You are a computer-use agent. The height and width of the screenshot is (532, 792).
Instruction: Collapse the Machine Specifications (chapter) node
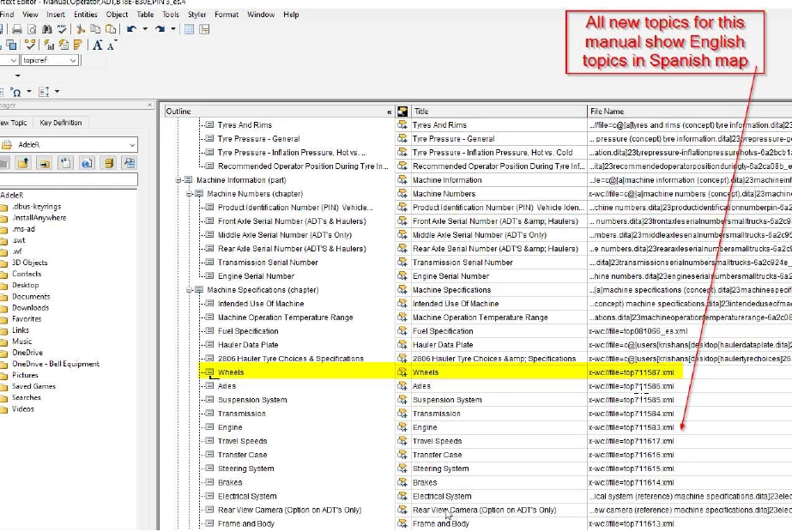tap(189, 290)
